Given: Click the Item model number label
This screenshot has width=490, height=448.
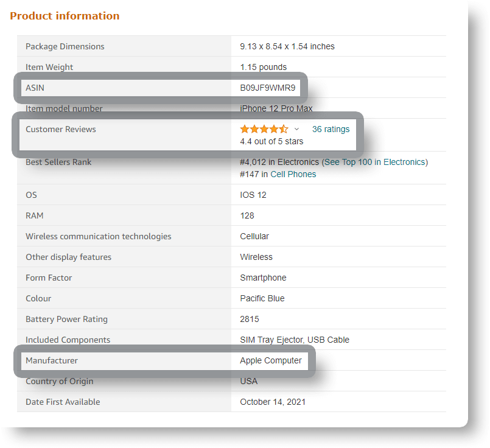Looking at the screenshot, I should click(x=64, y=108).
